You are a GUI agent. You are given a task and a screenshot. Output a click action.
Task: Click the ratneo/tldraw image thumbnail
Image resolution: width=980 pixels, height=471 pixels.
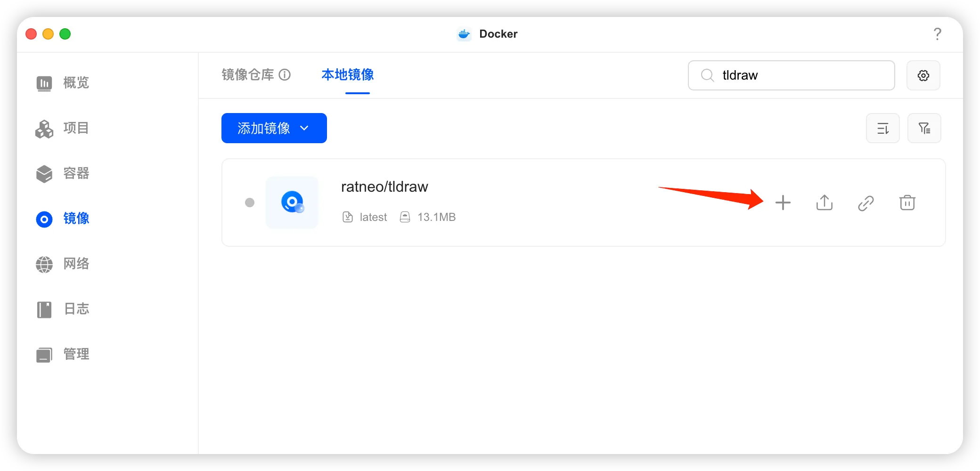tap(292, 203)
